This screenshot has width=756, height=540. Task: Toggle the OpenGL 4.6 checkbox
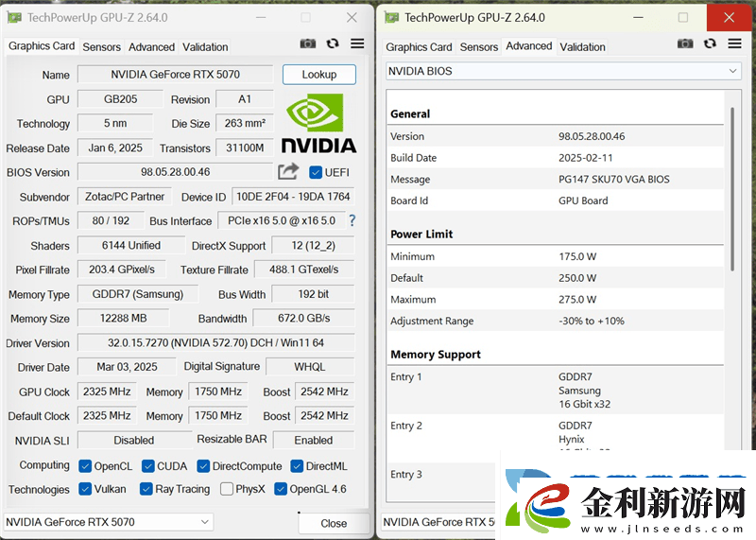(281, 489)
